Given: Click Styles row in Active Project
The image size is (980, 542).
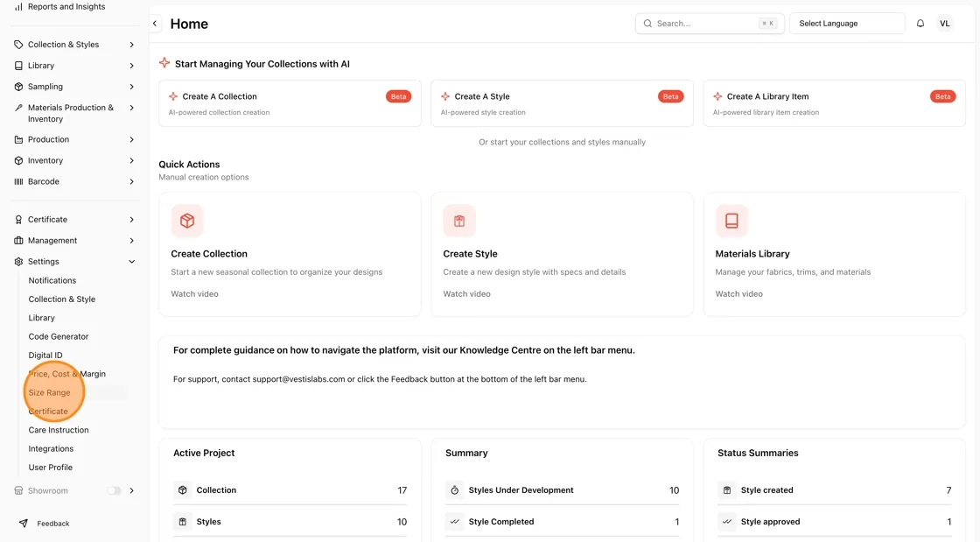Looking at the screenshot, I should coord(290,521).
